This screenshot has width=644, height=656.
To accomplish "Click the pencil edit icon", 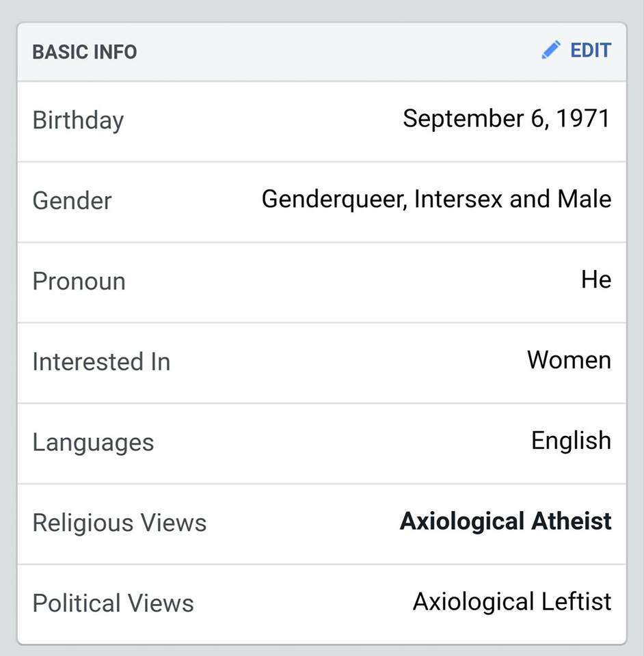I will pos(551,50).
